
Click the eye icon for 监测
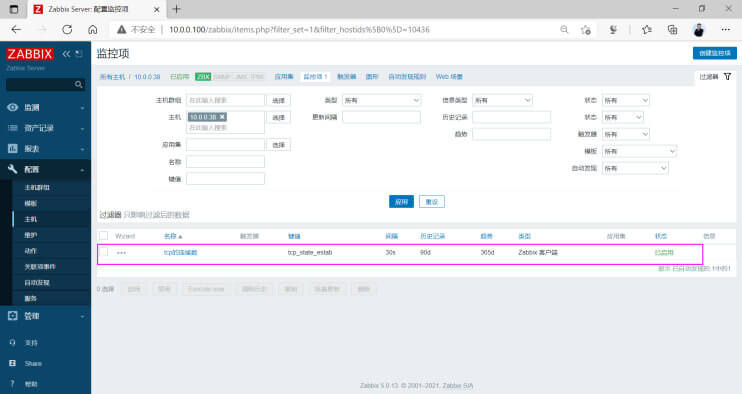pyautogui.click(x=13, y=107)
